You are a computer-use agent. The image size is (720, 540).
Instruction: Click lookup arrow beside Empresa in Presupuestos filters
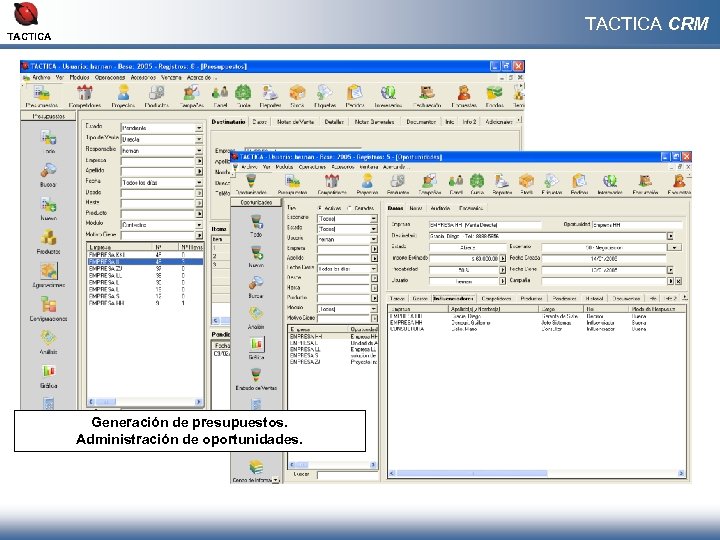pyautogui.click(x=199, y=161)
